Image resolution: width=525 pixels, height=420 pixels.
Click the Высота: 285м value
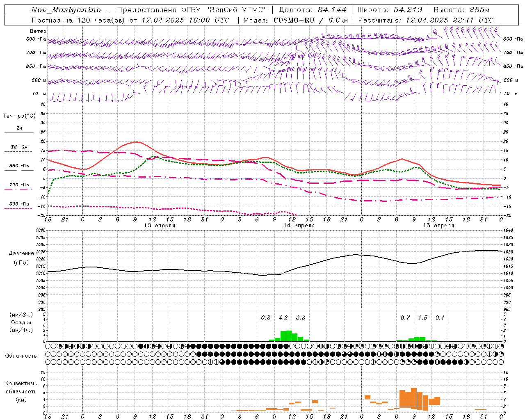pyautogui.click(x=461, y=10)
